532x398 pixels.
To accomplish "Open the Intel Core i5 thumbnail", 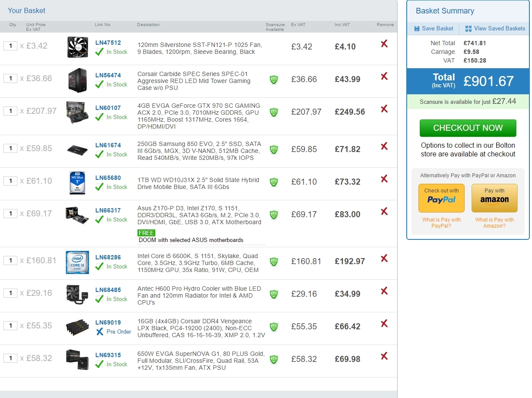I will (77, 262).
